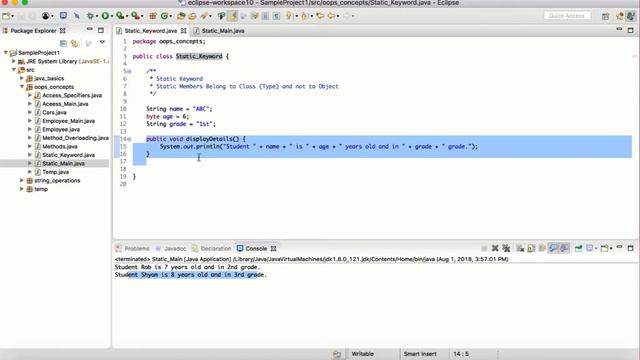
Task: Click Remove Launch in the Console toolbar
Action: click(495, 248)
